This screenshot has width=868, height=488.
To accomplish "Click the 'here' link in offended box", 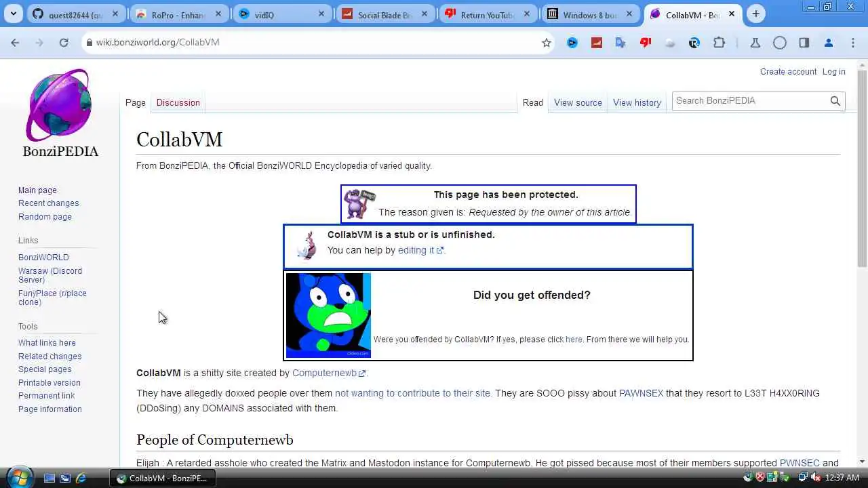I will (574, 340).
